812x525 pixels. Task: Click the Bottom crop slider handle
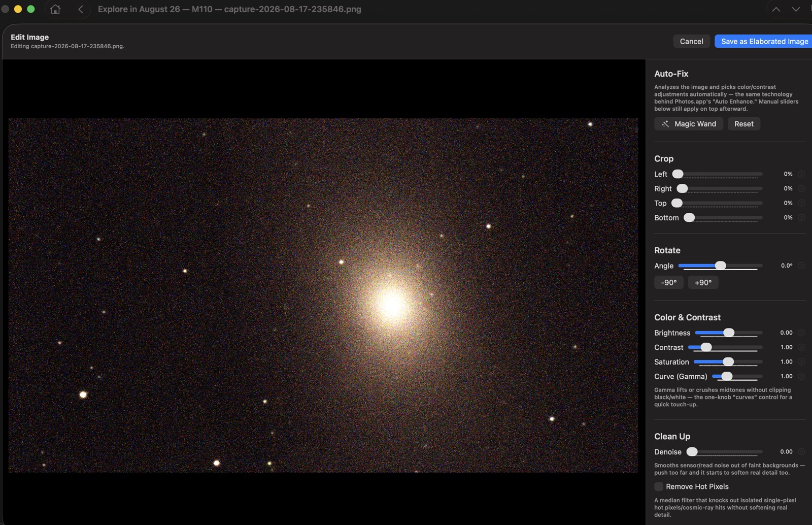(689, 217)
